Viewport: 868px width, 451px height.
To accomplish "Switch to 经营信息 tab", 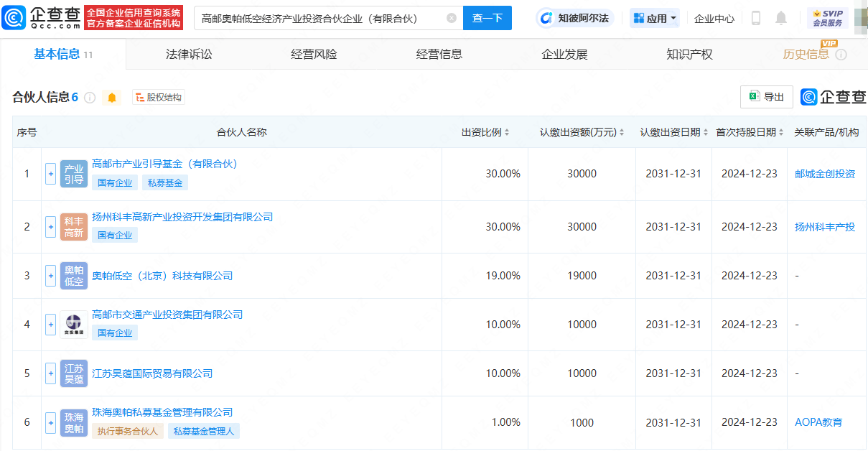I will 439,55.
